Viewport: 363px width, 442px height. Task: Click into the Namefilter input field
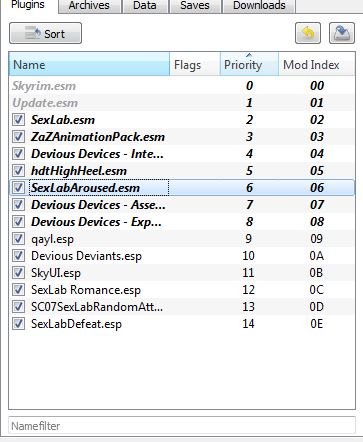coord(182,425)
